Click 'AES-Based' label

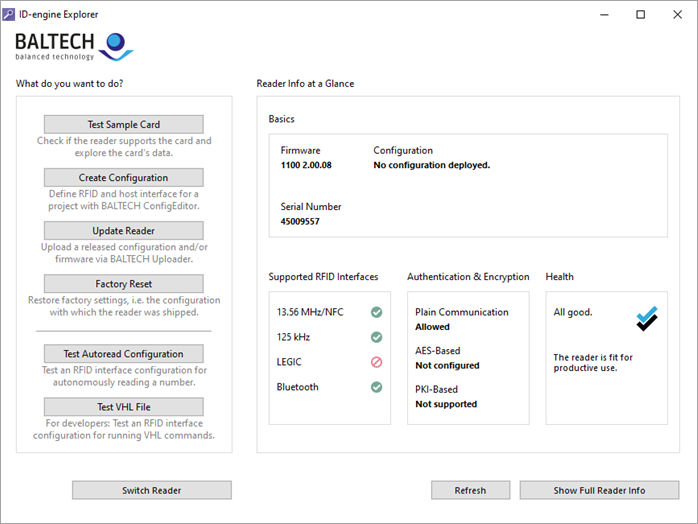(438, 351)
